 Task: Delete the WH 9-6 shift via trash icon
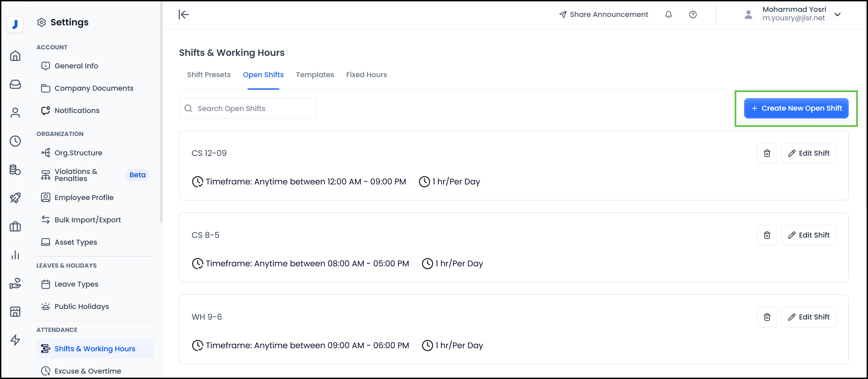pos(767,317)
